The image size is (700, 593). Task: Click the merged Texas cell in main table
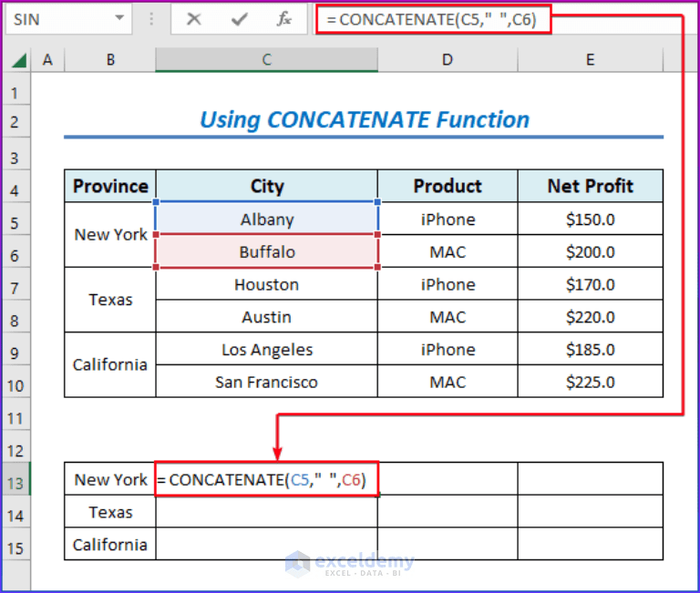pos(110,300)
